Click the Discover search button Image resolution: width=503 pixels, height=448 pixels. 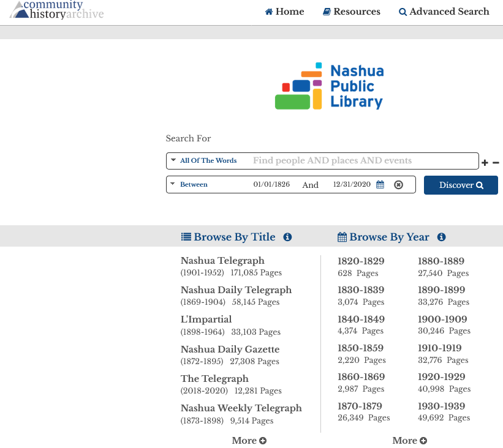point(461,185)
